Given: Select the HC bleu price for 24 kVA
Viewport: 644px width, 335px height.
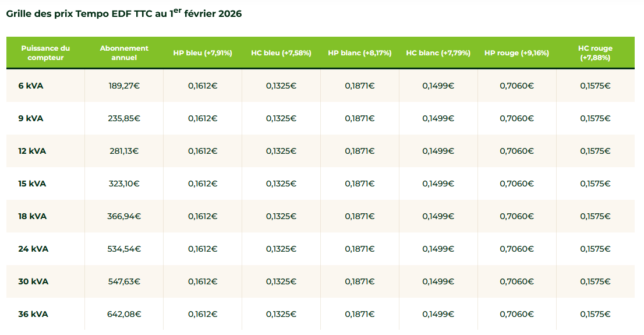Looking at the screenshot, I should pos(281,249).
